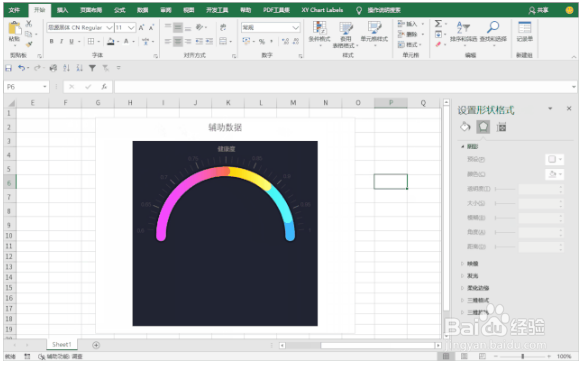Click the Share (共享) button
Viewport: 579px width, 366px height.
point(538,10)
